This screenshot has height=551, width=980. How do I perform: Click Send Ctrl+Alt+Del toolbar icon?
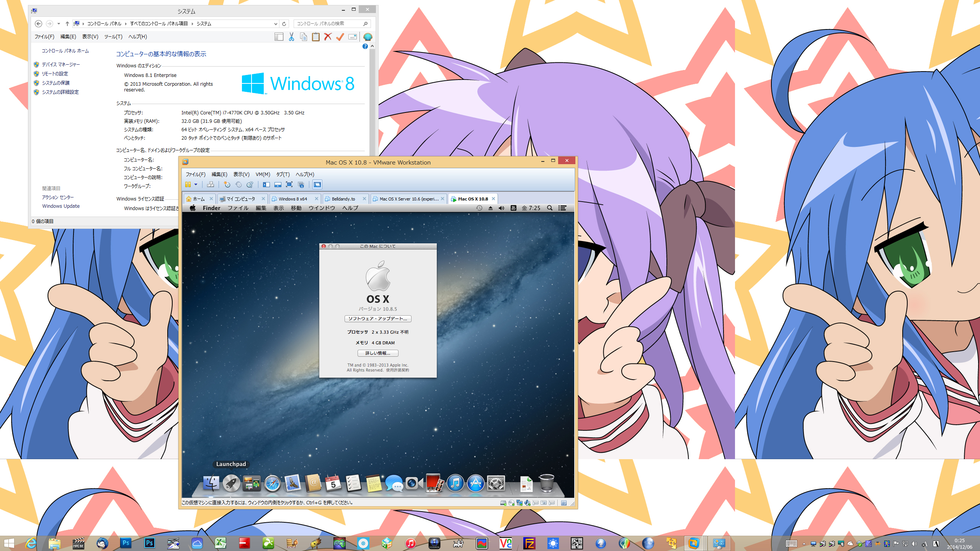(x=210, y=184)
